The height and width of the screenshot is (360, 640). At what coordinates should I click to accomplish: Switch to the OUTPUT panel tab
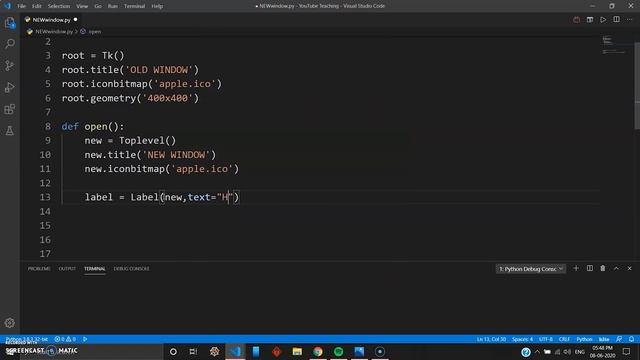point(67,269)
